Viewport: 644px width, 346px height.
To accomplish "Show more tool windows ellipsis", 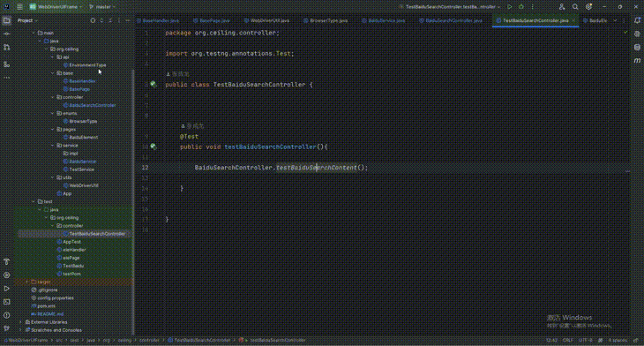I will pyautogui.click(x=6, y=78).
